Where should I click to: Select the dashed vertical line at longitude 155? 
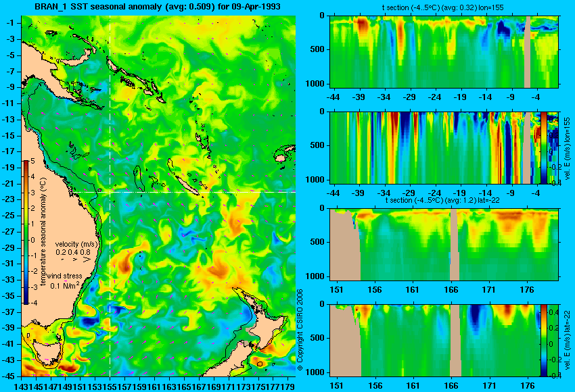(110, 196)
